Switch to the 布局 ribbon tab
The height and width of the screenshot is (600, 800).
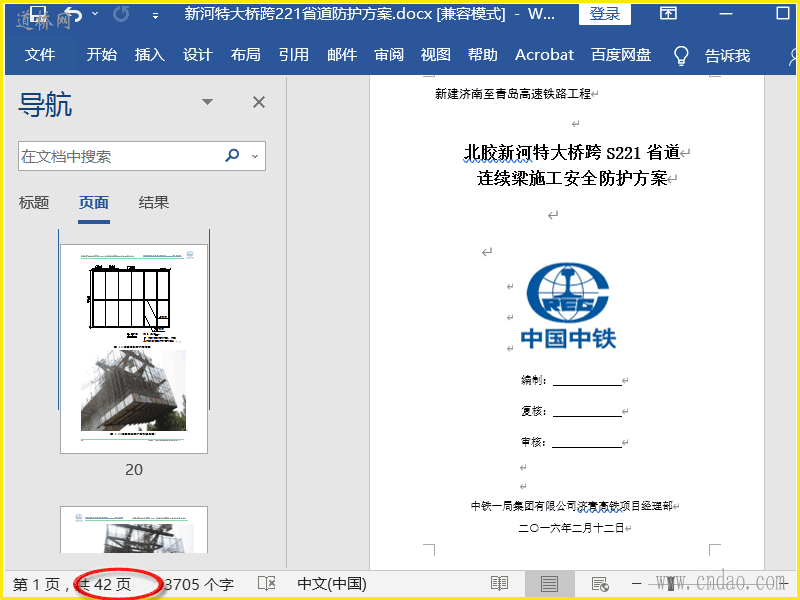(x=245, y=55)
